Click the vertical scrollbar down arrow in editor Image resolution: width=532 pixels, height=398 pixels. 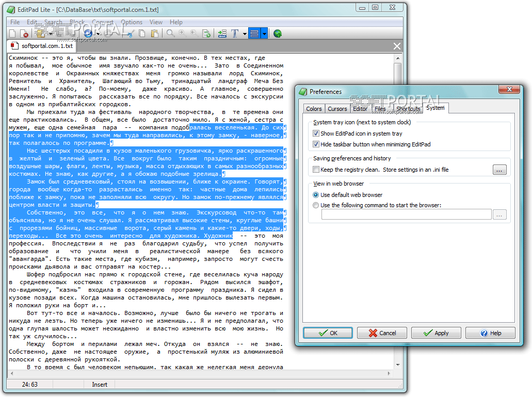pos(398,365)
